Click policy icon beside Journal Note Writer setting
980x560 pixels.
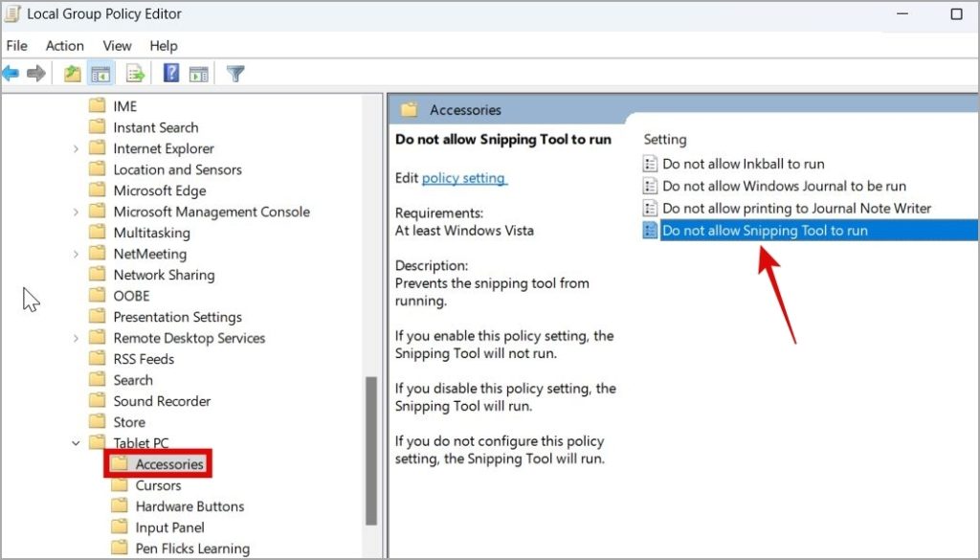[650, 208]
